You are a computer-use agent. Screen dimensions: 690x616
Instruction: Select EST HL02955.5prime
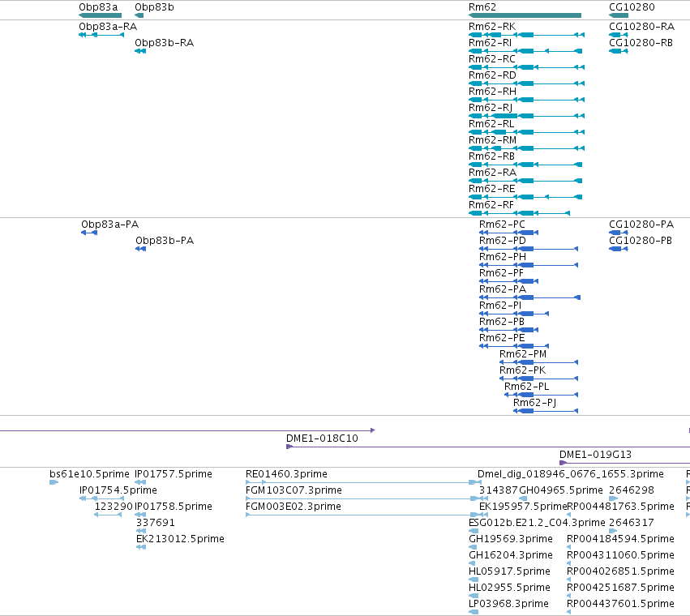pos(474,596)
